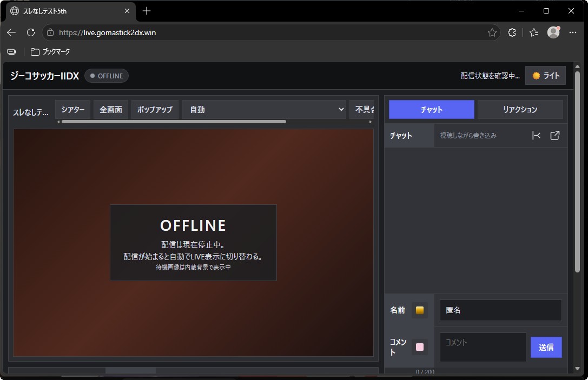This screenshot has width=588, height=380.
Task: Reload the page with the refresh icon
Action: click(31, 32)
